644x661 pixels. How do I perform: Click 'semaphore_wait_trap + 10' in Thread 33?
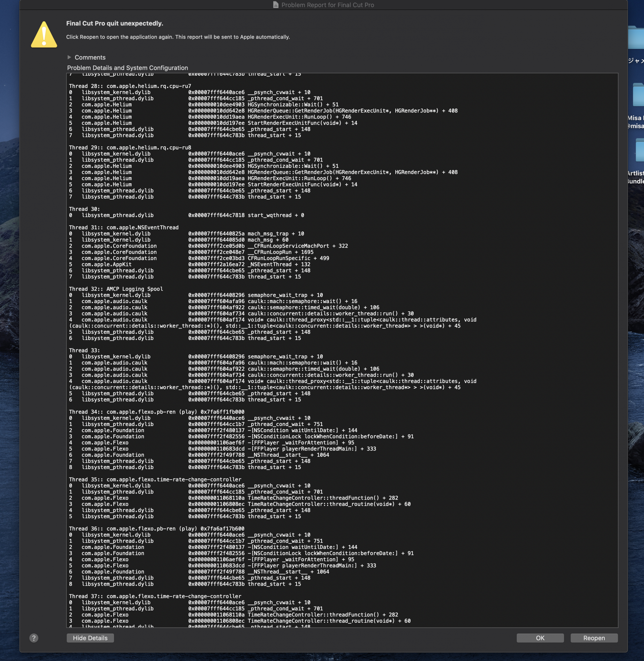[x=285, y=357]
